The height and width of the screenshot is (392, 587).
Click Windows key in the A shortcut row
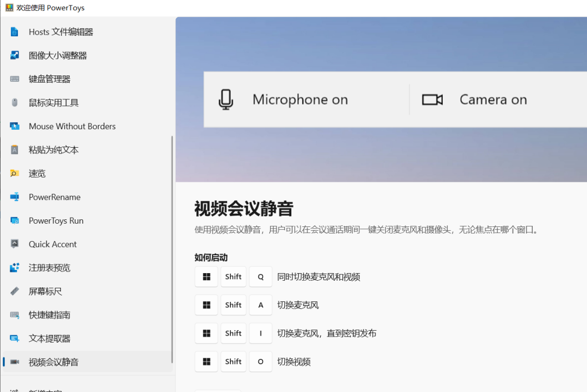(207, 305)
